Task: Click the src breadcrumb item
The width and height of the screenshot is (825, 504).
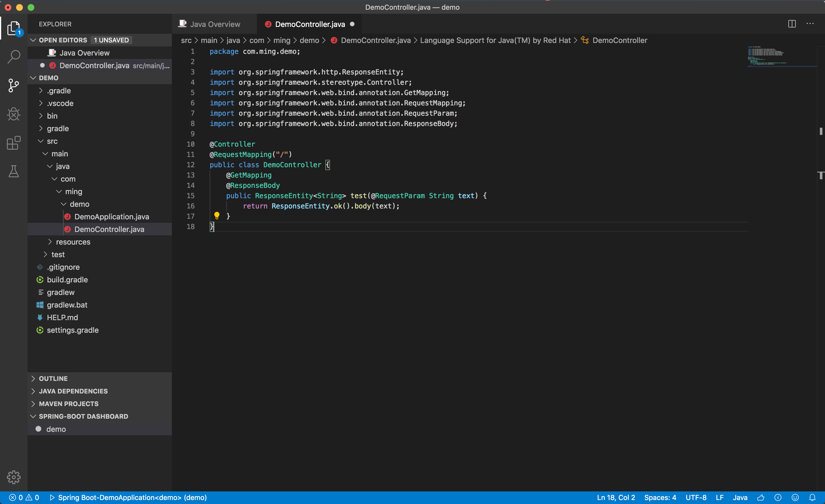Action: [186, 40]
